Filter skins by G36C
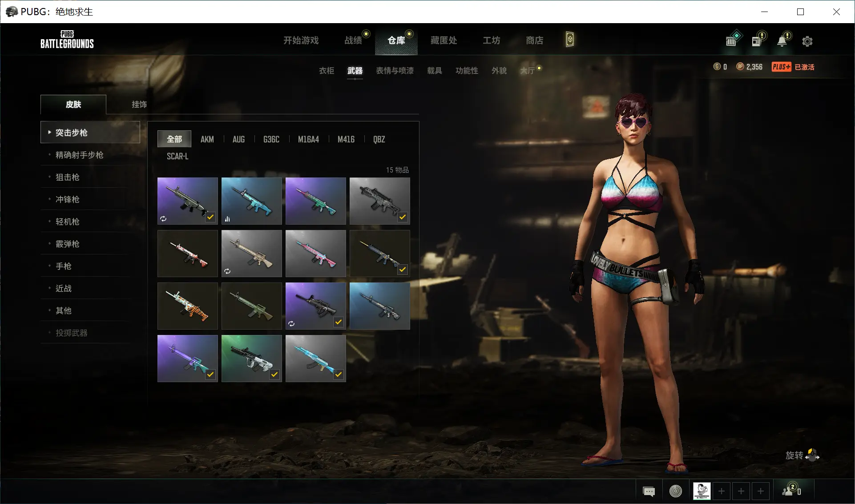Viewport: 855px width, 504px height. pos(271,139)
